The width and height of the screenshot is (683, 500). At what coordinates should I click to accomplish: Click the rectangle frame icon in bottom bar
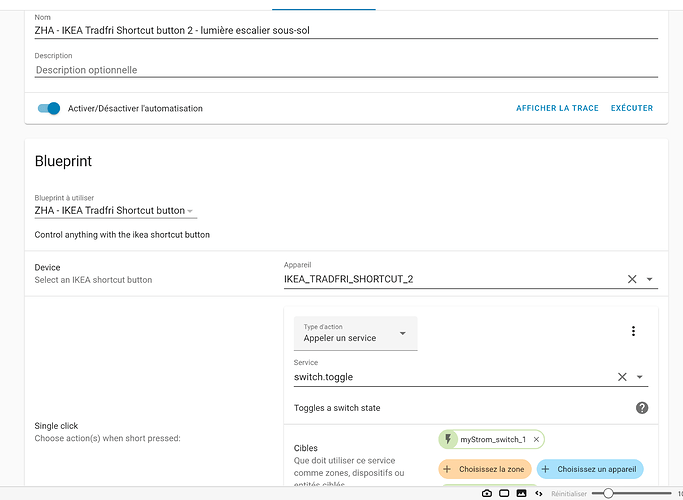tap(504, 493)
